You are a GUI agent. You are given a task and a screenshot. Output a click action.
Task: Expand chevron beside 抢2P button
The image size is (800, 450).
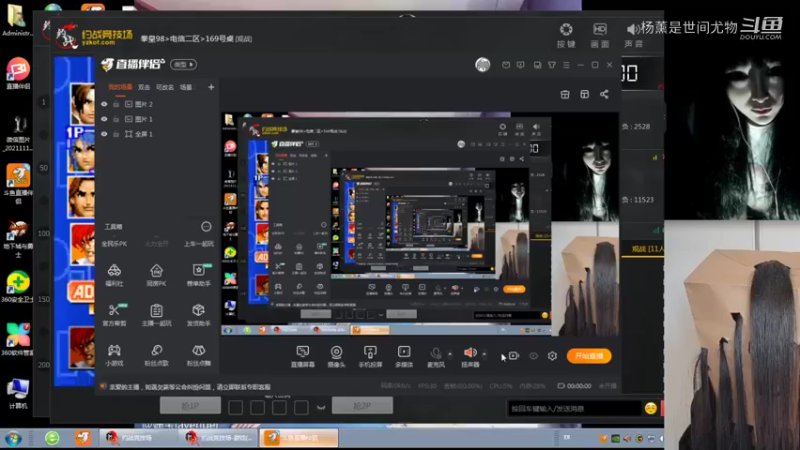pyautogui.click(x=321, y=407)
